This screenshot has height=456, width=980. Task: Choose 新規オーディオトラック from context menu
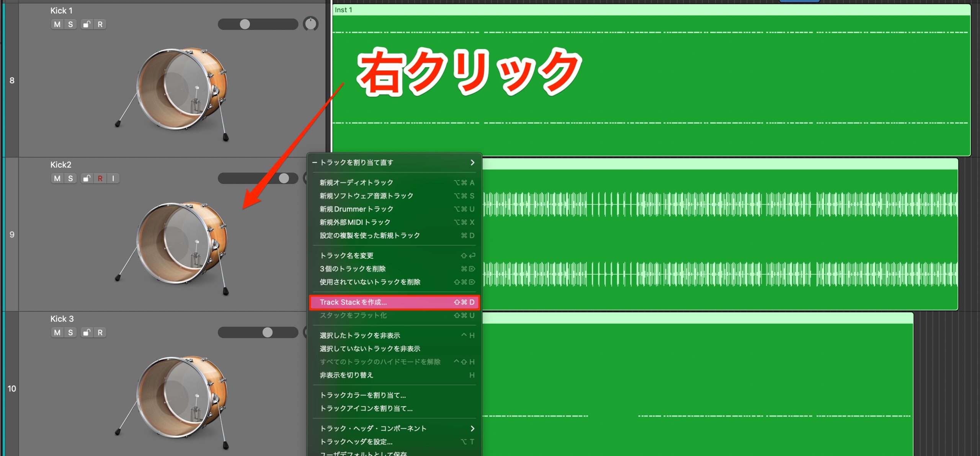[394, 182]
